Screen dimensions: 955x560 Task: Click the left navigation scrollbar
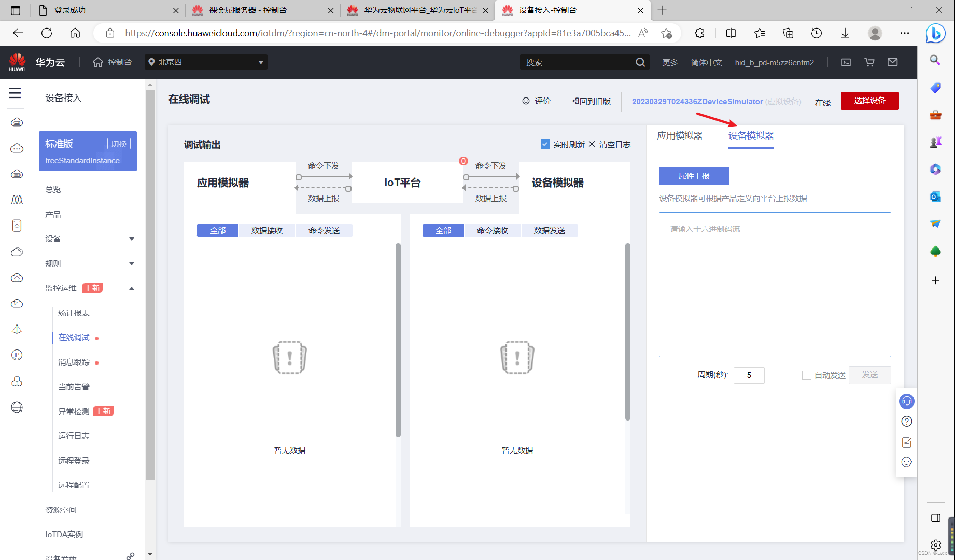pos(150,285)
